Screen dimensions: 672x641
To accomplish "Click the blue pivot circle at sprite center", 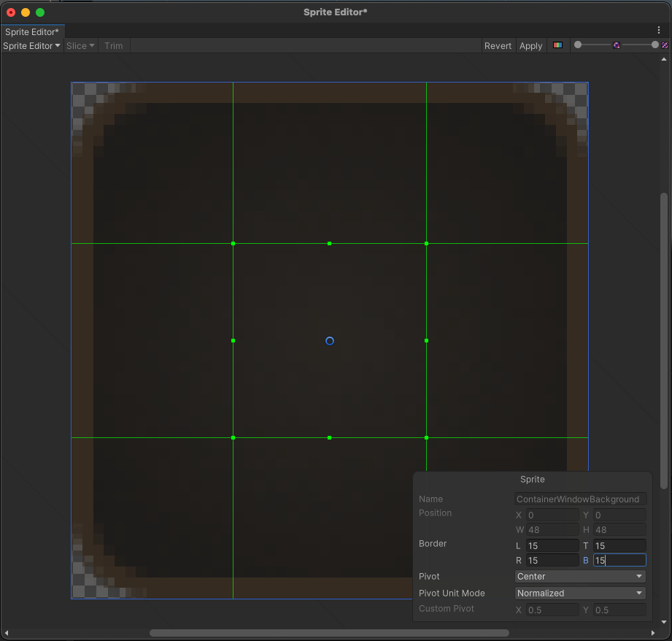I will point(330,341).
